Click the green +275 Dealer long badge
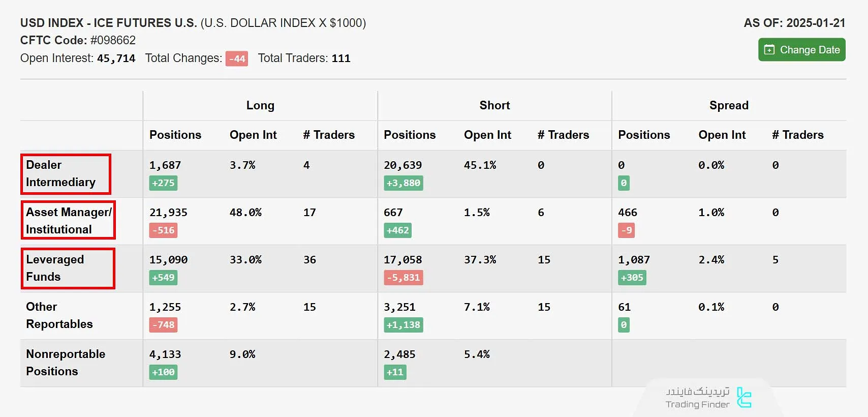Viewport: 868px width, 417px height. 163,183
